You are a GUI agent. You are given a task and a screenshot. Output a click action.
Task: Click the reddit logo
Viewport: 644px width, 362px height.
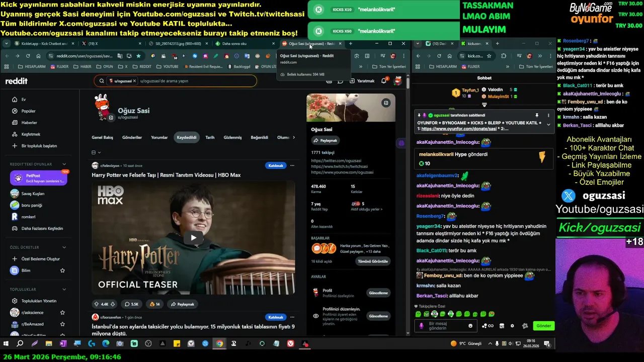coord(16,81)
